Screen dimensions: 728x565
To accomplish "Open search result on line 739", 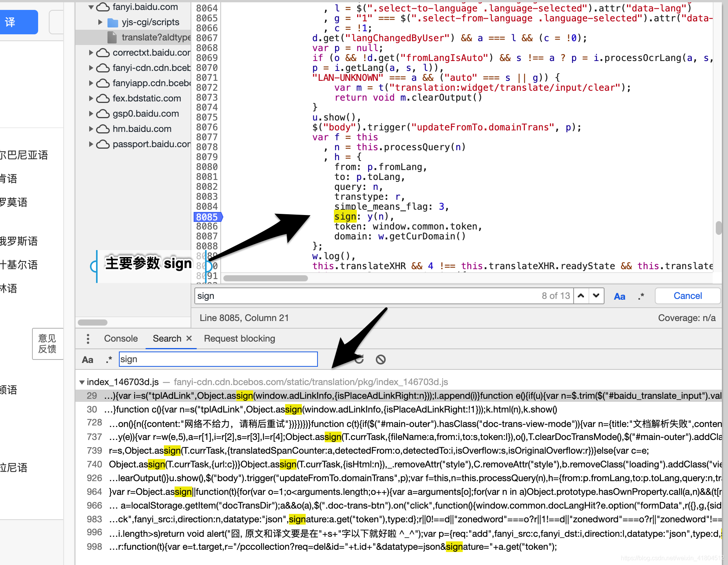I will [x=399, y=451].
